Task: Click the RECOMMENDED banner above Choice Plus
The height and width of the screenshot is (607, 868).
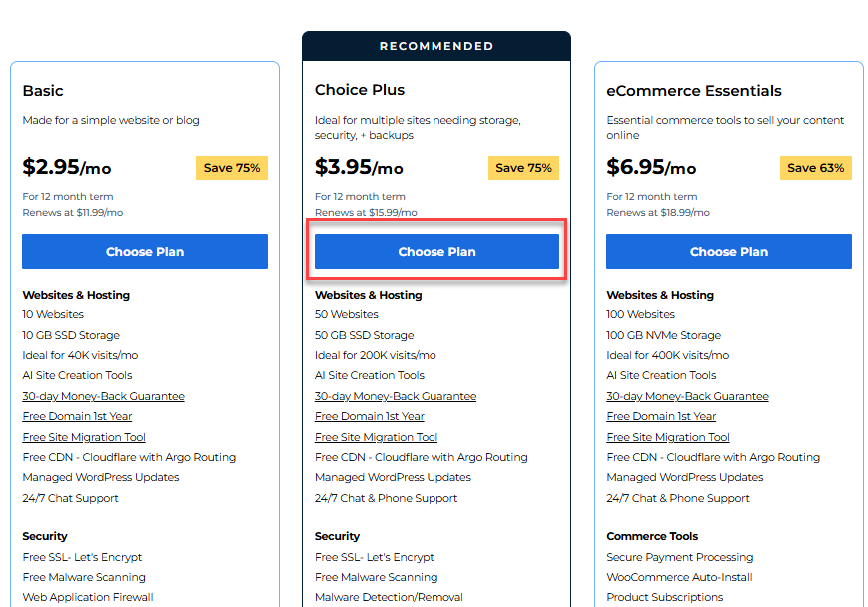Action: pos(436,46)
